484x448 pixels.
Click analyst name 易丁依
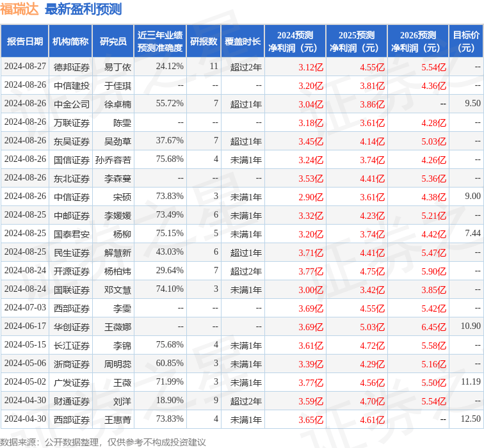tap(118, 67)
